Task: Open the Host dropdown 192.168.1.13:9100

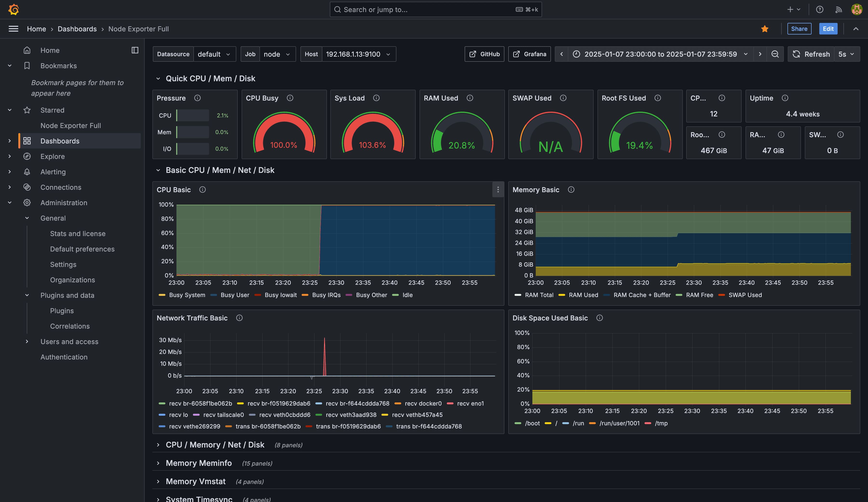Action: tap(359, 54)
